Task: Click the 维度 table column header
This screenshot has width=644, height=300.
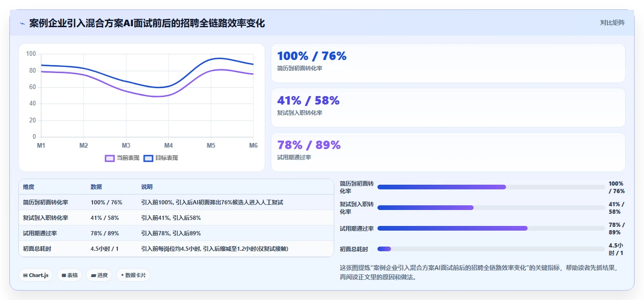Action: pyautogui.click(x=29, y=187)
